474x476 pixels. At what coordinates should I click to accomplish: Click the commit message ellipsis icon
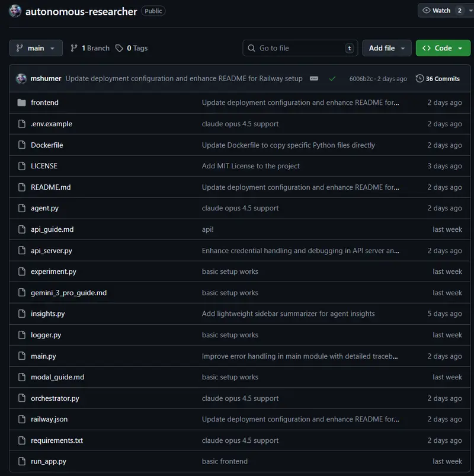point(313,78)
